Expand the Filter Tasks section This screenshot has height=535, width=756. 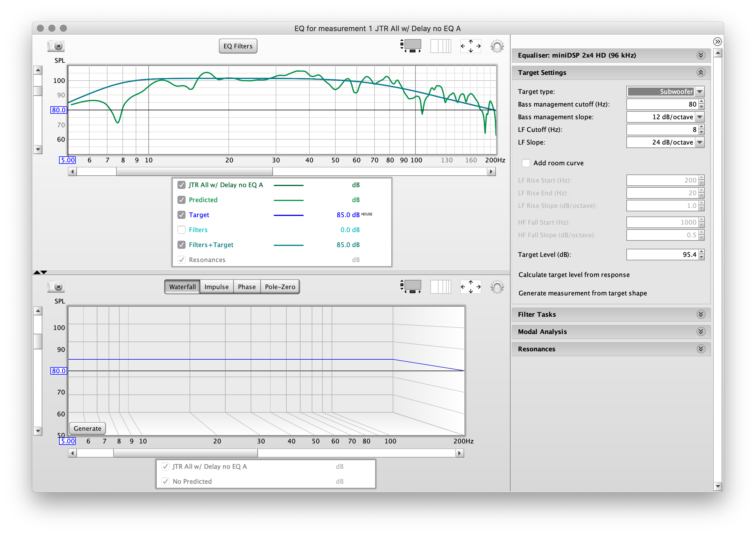point(701,314)
